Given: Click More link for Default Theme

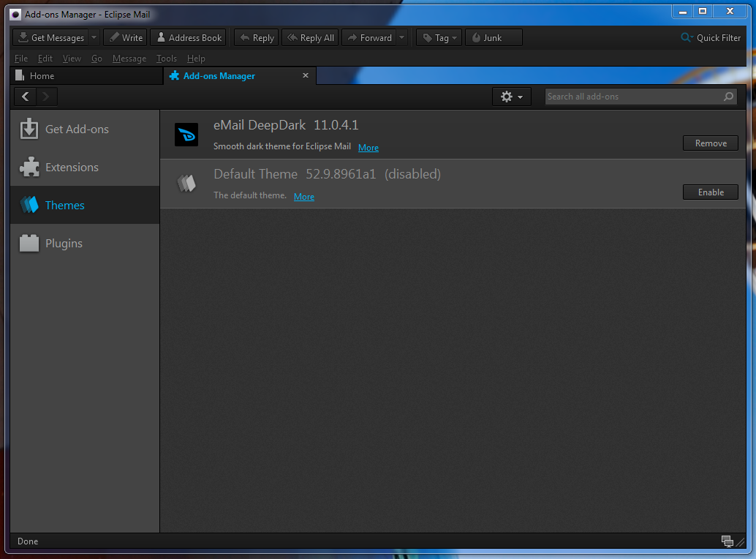Looking at the screenshot, I should (x=303, y=197).
